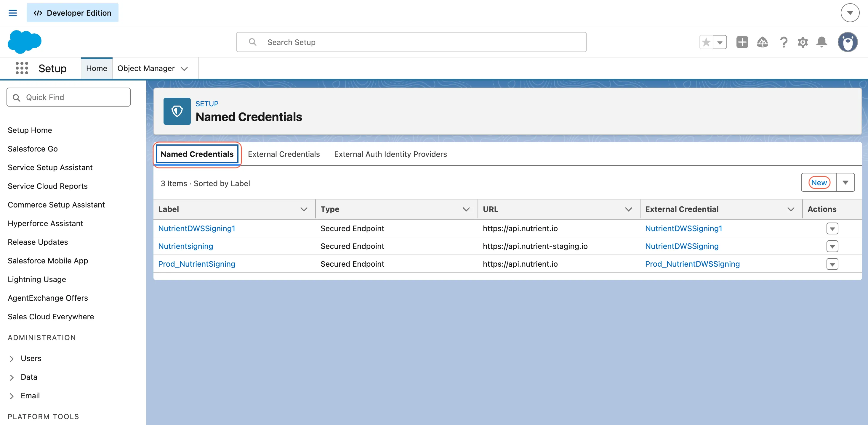This screenshot has height=425, width=868.
Task: Click the Salesforce cloud logo
Action: (25, 42)
